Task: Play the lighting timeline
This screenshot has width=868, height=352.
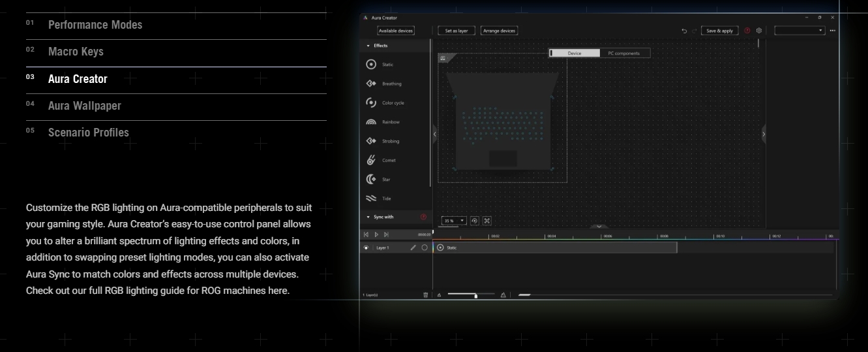Action: pos(376,234)
